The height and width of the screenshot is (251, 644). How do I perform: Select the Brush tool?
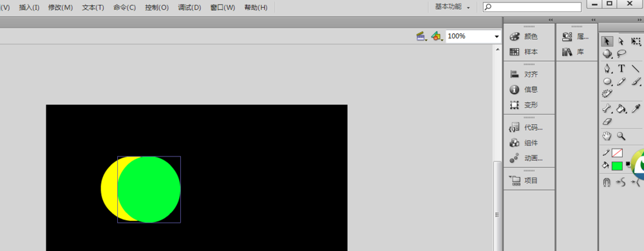636,81
